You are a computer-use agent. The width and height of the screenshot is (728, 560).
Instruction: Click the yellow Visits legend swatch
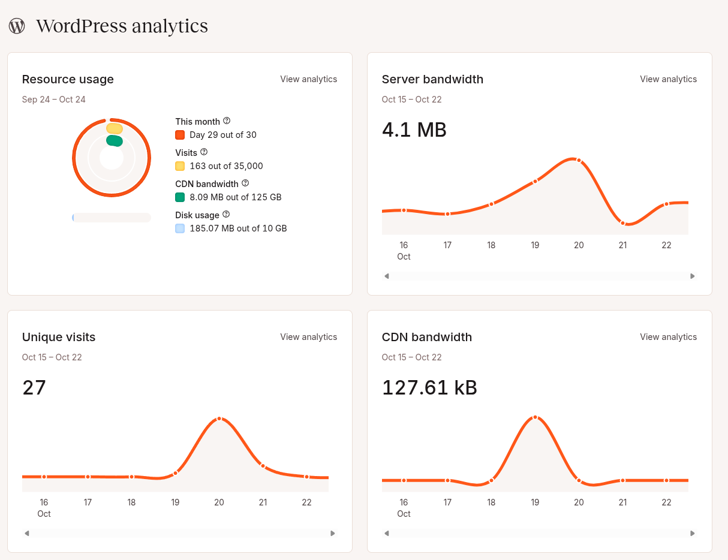coord(180,166)
